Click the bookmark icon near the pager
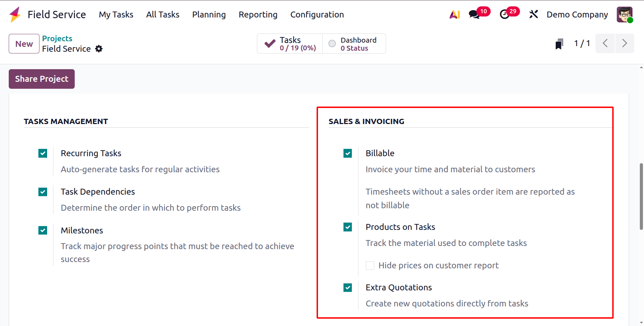The height and width of the screenshot is (326, 644). point(559,44)
